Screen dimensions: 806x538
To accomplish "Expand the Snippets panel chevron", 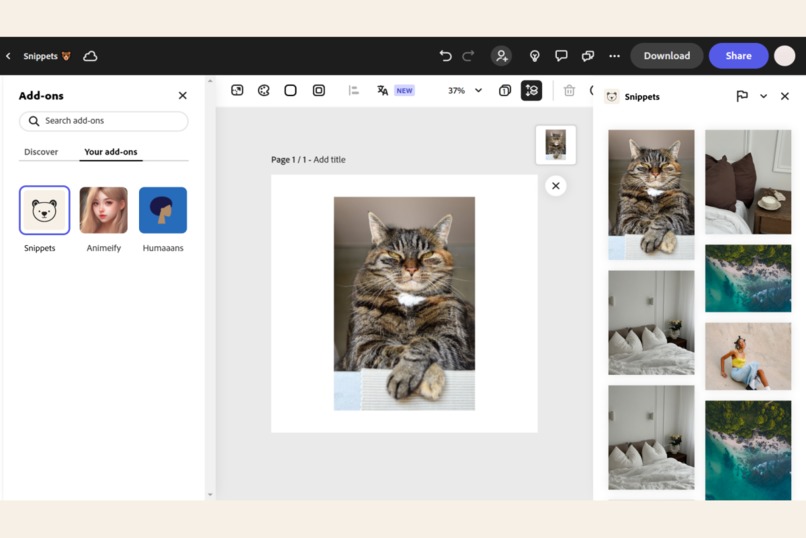I will pos(763,96).
